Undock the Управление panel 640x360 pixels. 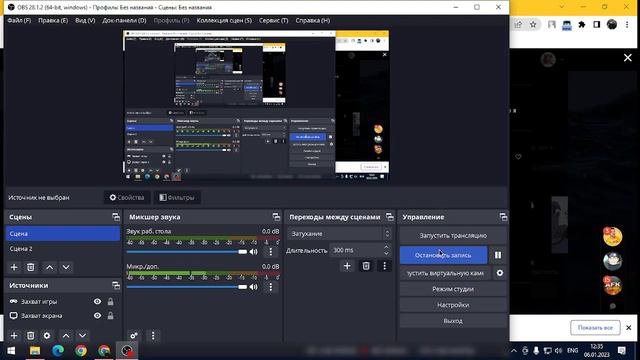pyautogui.click(x=503, y=217)
